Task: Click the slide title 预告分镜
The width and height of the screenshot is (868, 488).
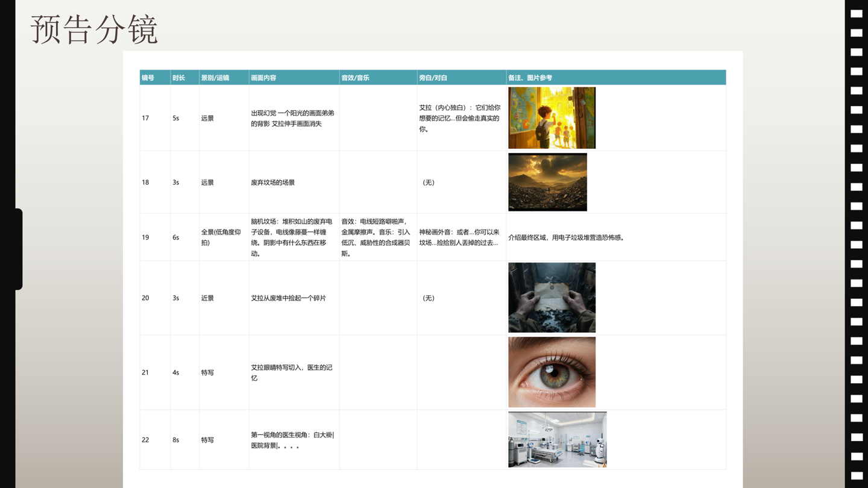Action: click(94, 29)
